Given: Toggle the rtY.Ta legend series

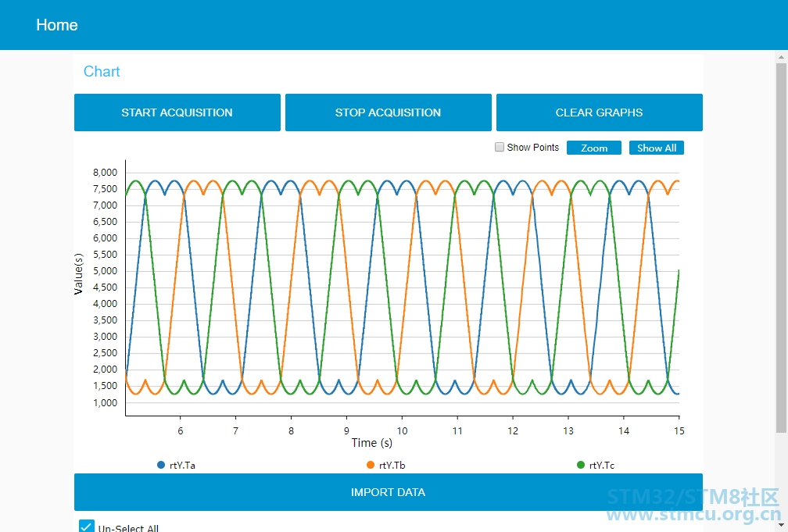Looking at the screenshot, I should (x=177, y=465).
